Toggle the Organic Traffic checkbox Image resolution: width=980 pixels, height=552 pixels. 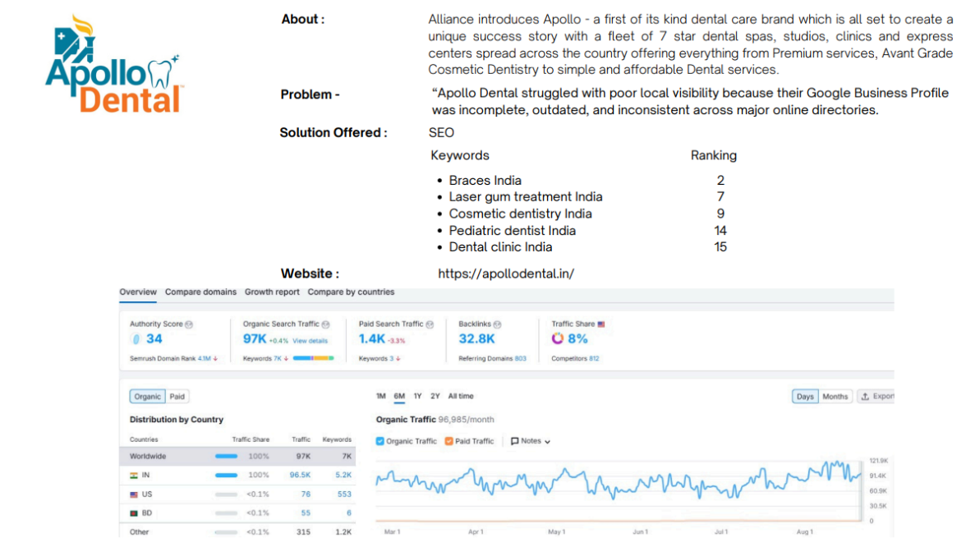point(380,441)
